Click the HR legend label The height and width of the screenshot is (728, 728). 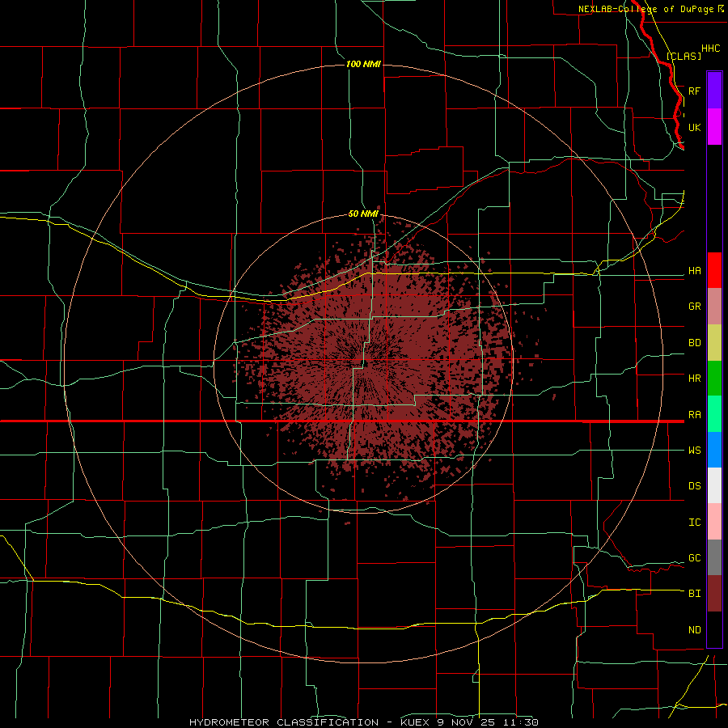[x=694, y=379]
